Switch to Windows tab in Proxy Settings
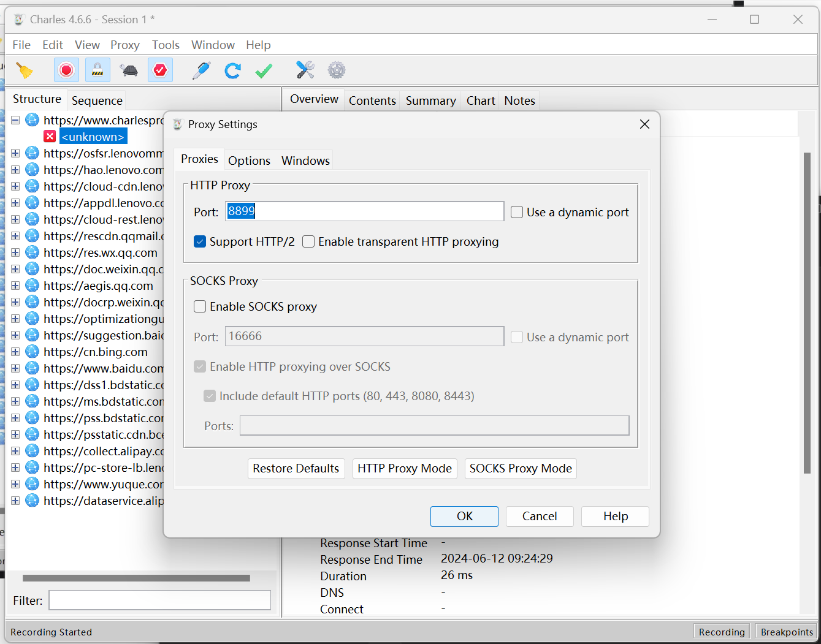The height and width of the screenshot is (644, 821). pos(305,161)
